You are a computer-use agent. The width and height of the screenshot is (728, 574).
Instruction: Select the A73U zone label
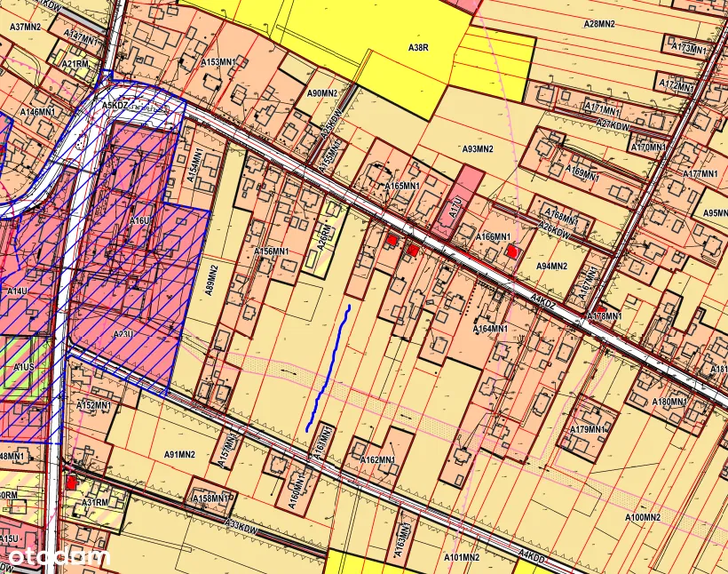click(123, 334)
